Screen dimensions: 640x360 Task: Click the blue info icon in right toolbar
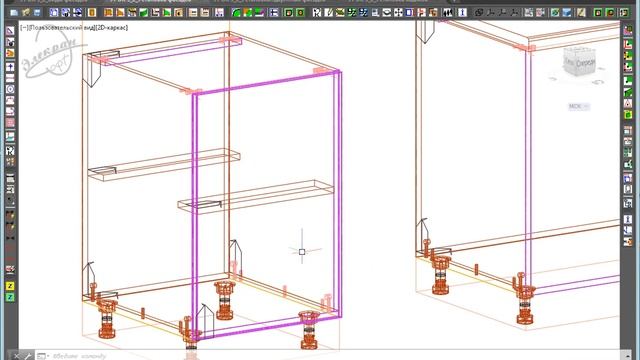pyautogui.click(x=628, y=220)
